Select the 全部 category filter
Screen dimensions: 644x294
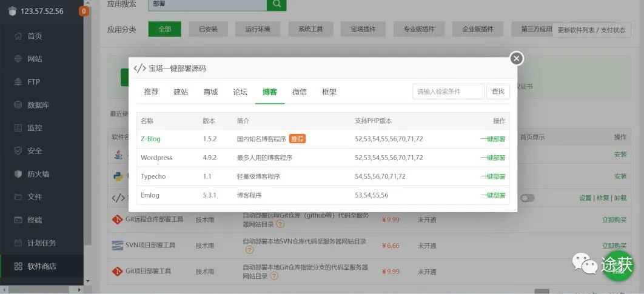click(165, 29)
